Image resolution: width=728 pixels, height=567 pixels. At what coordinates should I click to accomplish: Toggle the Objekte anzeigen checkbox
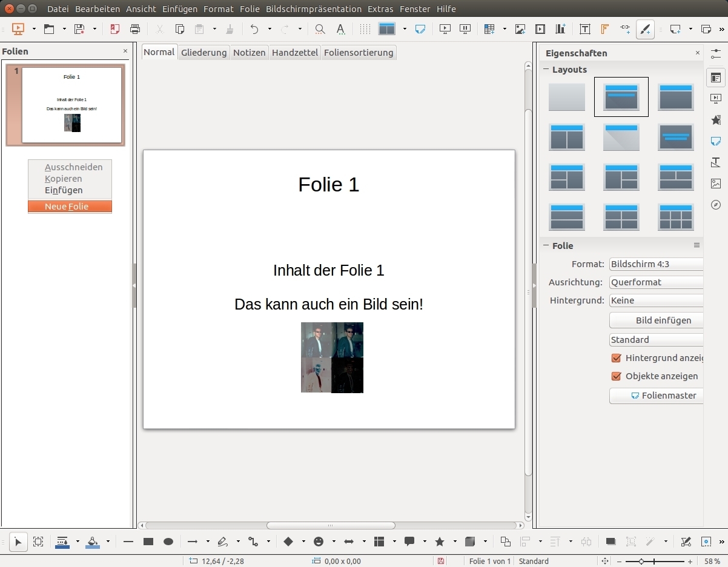(x=617, y=376)
